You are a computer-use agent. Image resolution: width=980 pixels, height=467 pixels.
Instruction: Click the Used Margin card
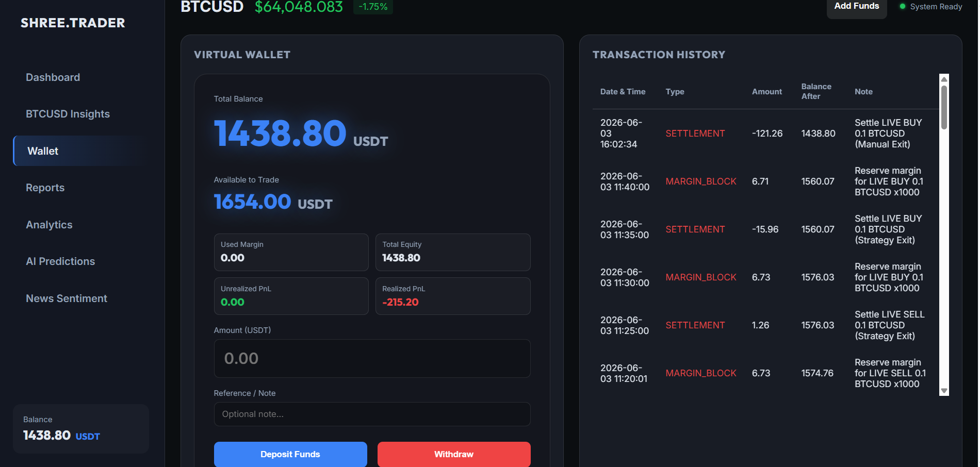coord(291,252)
